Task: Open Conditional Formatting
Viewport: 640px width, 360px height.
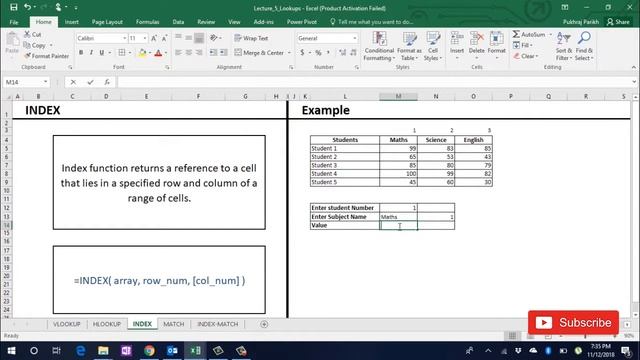Action: tap(379, 46)
